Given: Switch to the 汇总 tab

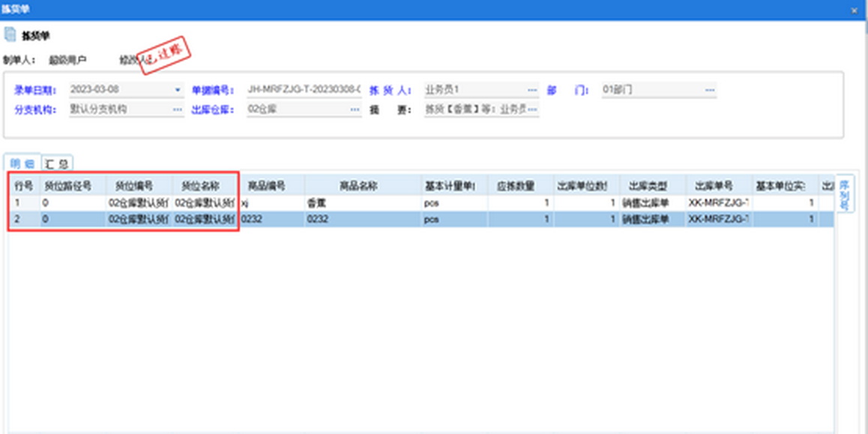Looking at the screenshot, I should click(56, 163).
